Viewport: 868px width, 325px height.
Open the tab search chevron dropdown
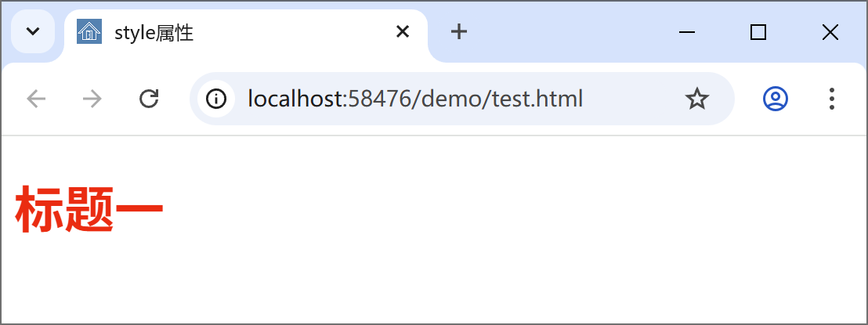(33, 31)
